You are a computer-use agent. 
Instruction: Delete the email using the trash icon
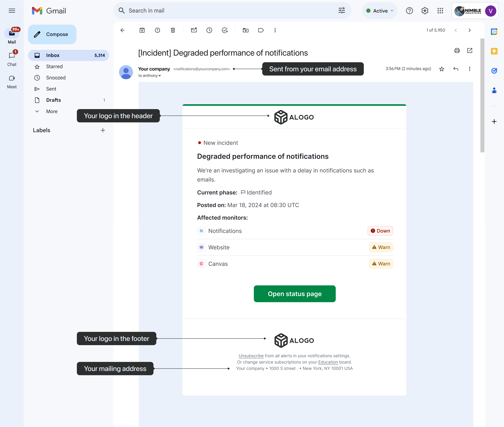tap(173, 30)
